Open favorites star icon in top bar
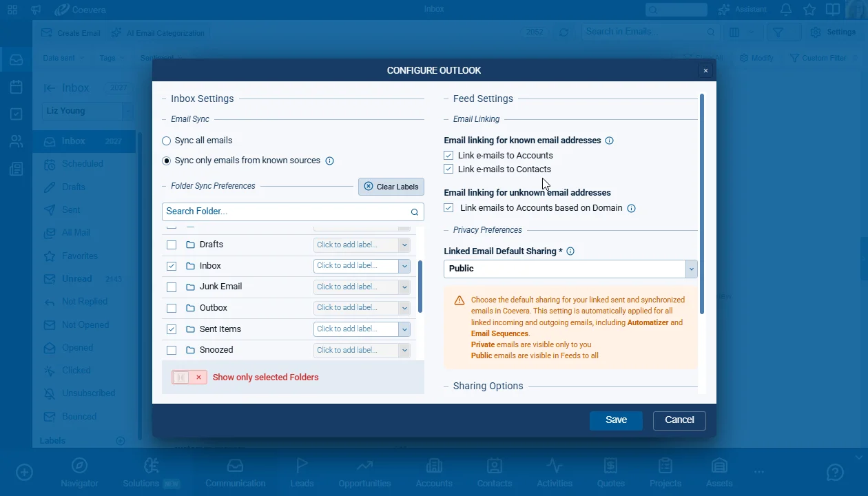This screenshot has height=496, width=868. [809, 10]
